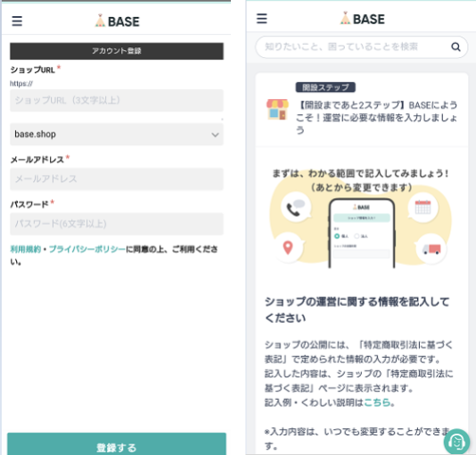Image resolution: width=476 pixels, height=455 pixels.
Task: Click the delivery truck icon in illustration
Action: 431,249
